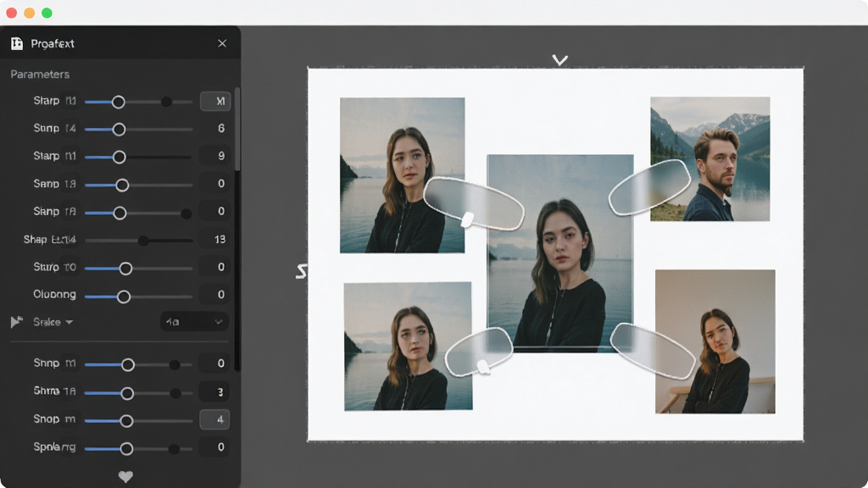Screen dimensions: 868x488
Task: Click the slider handle in the row valued 3
Action: pyautogui.click(x=127, y=393)
